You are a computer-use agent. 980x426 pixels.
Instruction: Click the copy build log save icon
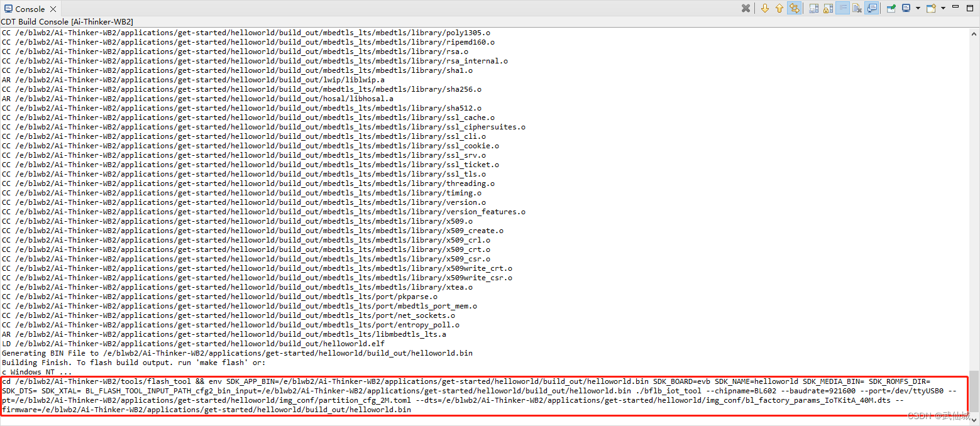[813, 8]
